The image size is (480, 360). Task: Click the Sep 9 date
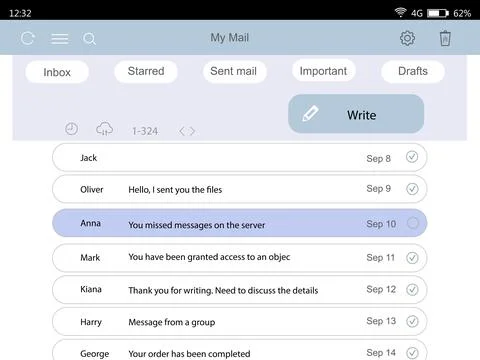[x=378, y=189]
